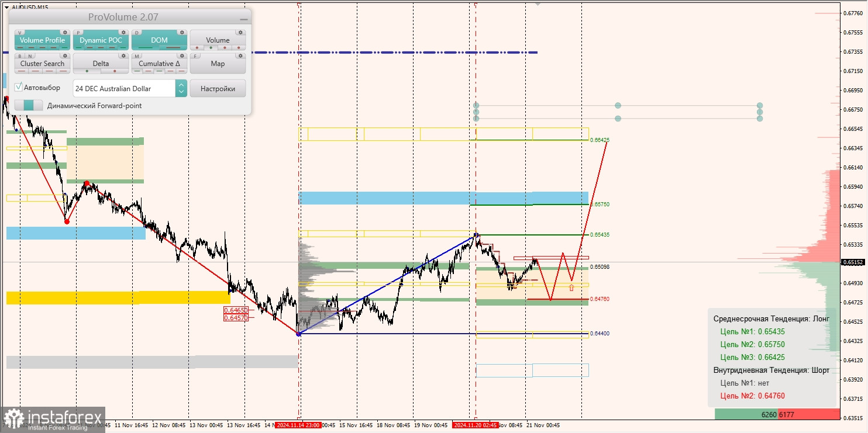This screenshot has width=868, height=433.
Task: Select the green-dot segment under Volume
Action: pos(211,47)
